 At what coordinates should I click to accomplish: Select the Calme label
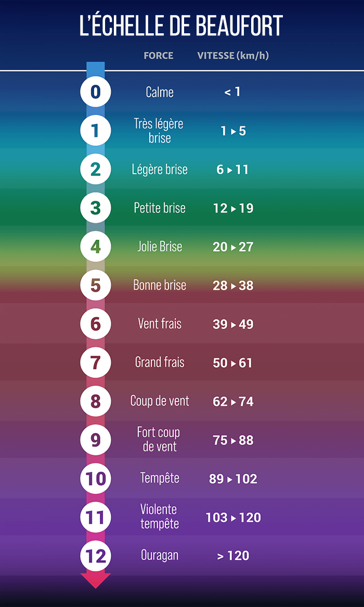pyautogui.click(x=160, y=93)
